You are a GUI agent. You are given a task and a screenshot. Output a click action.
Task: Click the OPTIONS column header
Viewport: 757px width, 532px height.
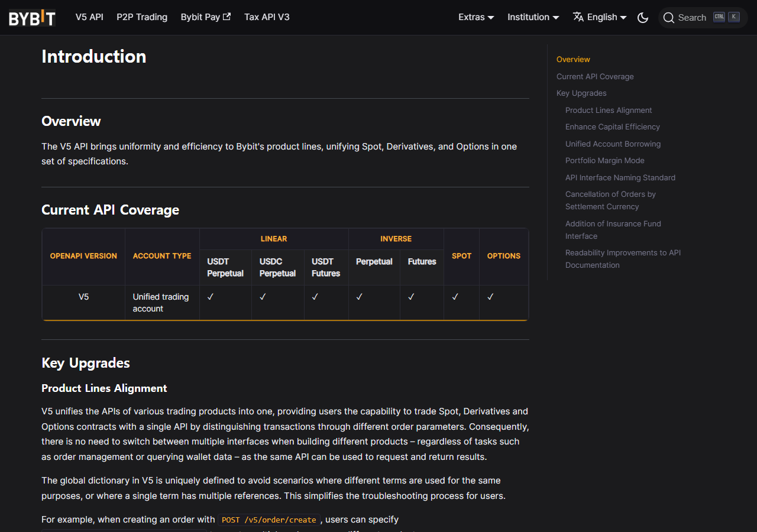pyautogui.click(x=504, y=256)
